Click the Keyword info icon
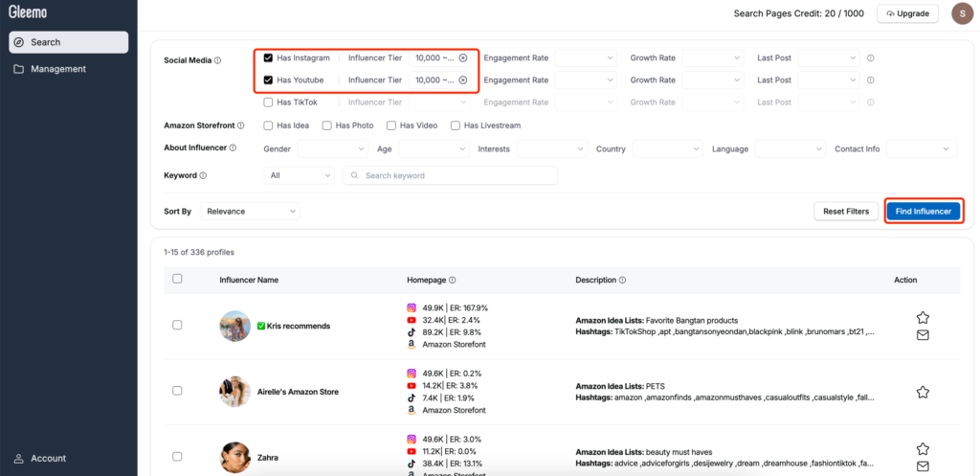This screenshot has height=476, width=980. pos(203,176)
